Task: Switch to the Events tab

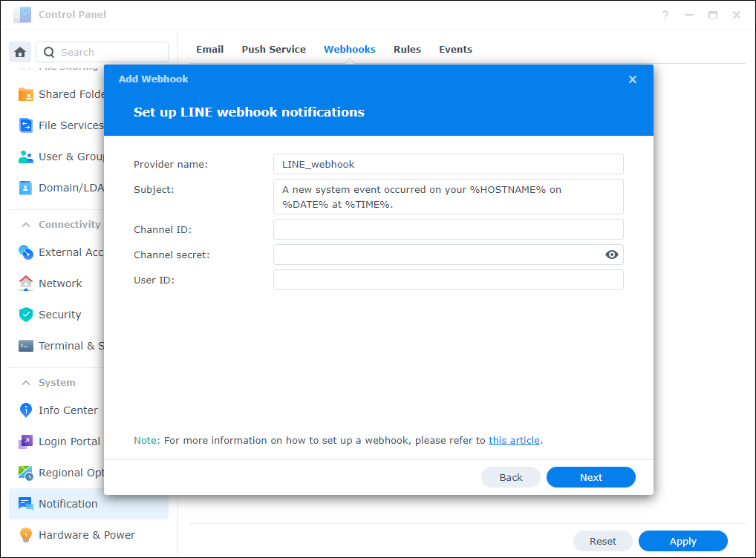Action: click(455, 49)
